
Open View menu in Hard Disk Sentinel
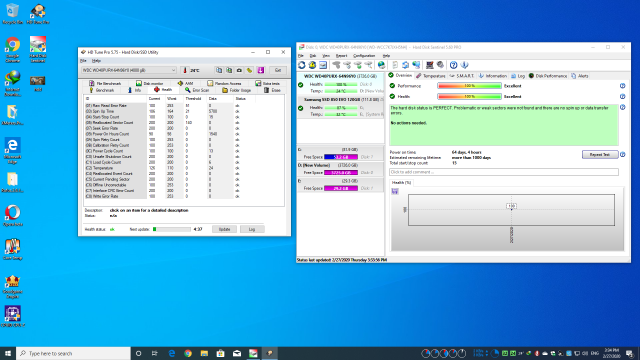(x=326, y=56)
